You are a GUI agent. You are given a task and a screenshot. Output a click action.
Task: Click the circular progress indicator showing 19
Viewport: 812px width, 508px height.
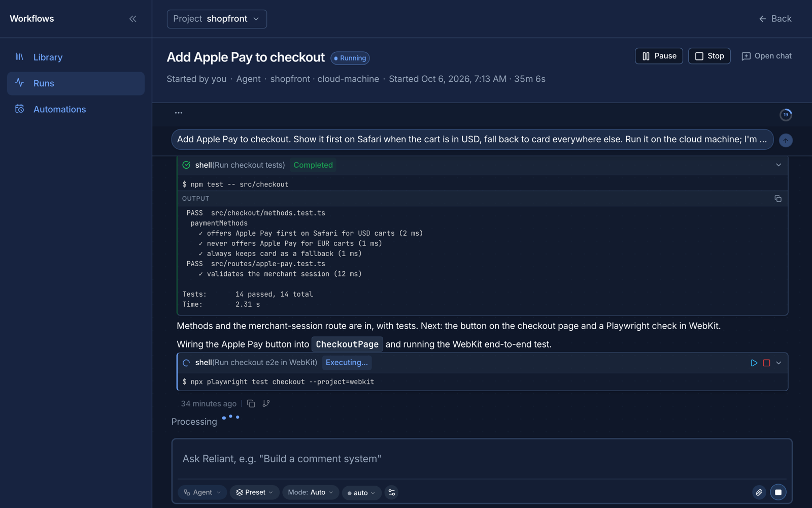pyautogui.click(x=786, y=115)
